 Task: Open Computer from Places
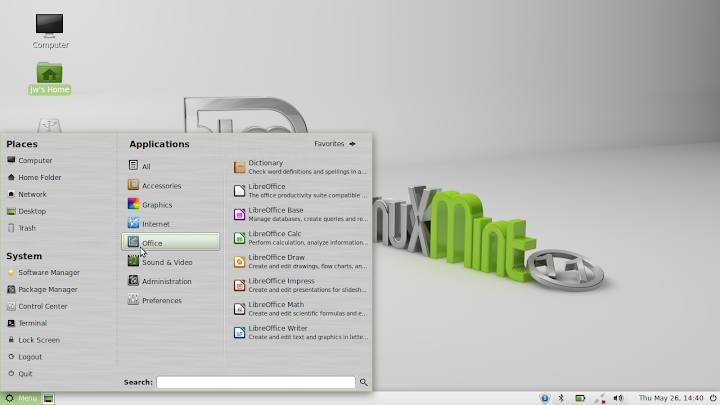(x=30, y=160)
